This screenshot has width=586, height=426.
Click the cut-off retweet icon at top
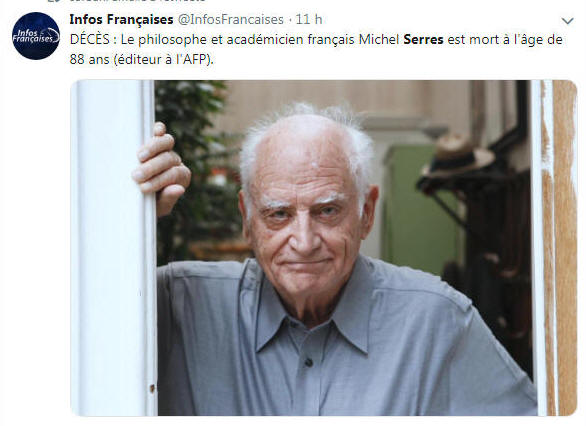coord(55,1)
